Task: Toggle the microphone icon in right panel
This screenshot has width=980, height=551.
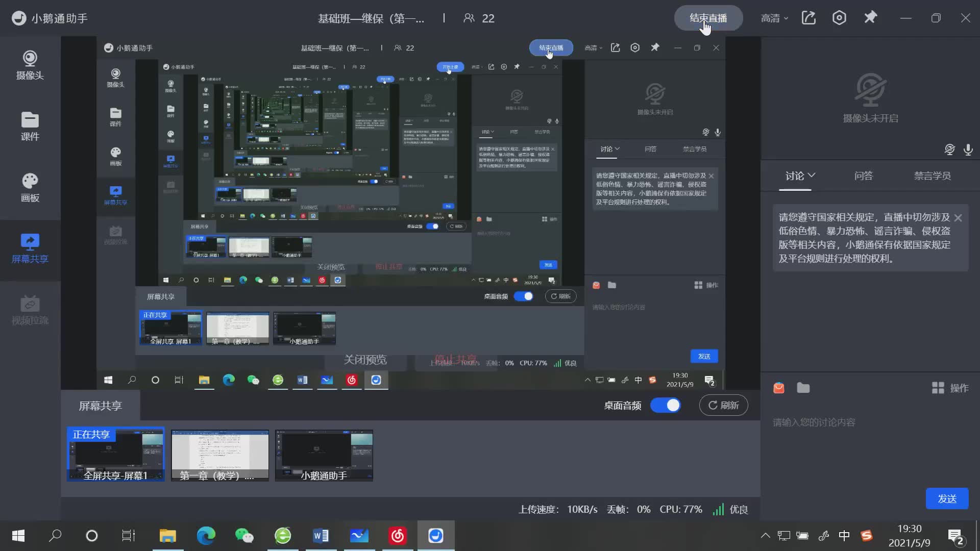Action: point(968,149)
